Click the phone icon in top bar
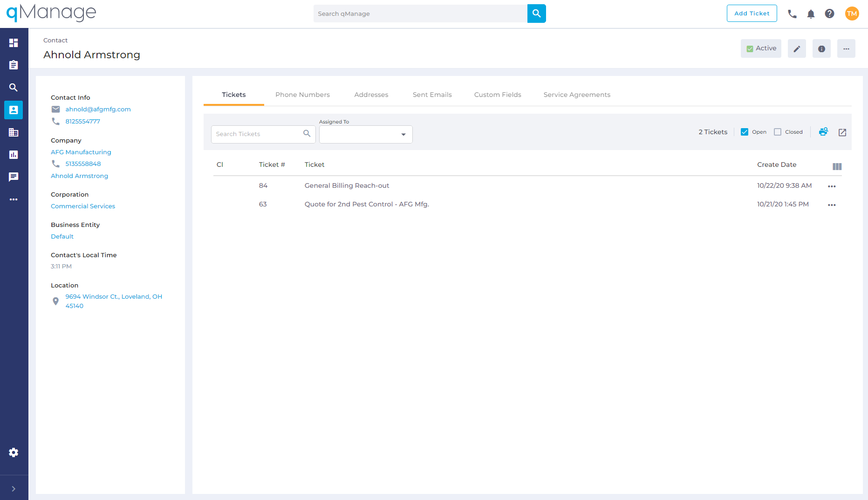The width and height of the screenshot is (868, 500). 792,14
